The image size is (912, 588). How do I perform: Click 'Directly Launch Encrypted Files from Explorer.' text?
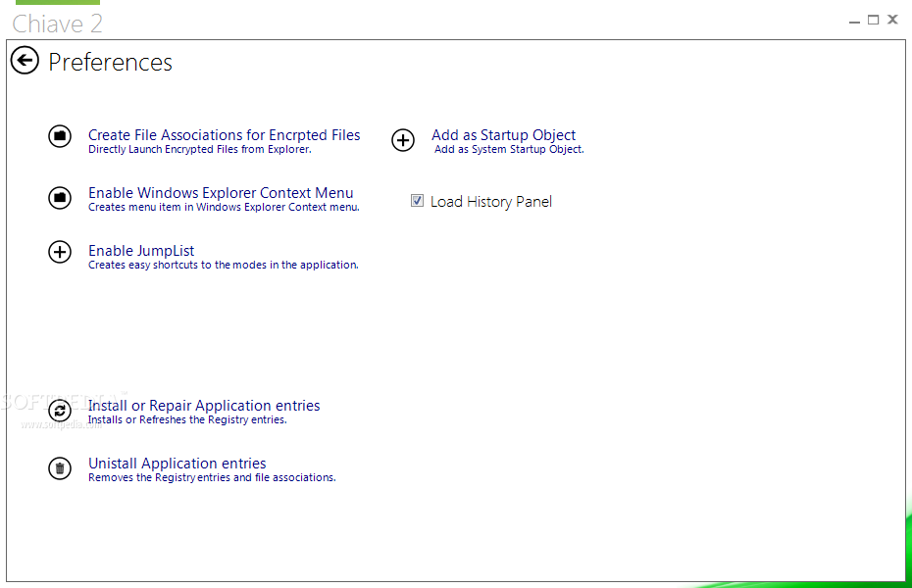pos(199,149)
